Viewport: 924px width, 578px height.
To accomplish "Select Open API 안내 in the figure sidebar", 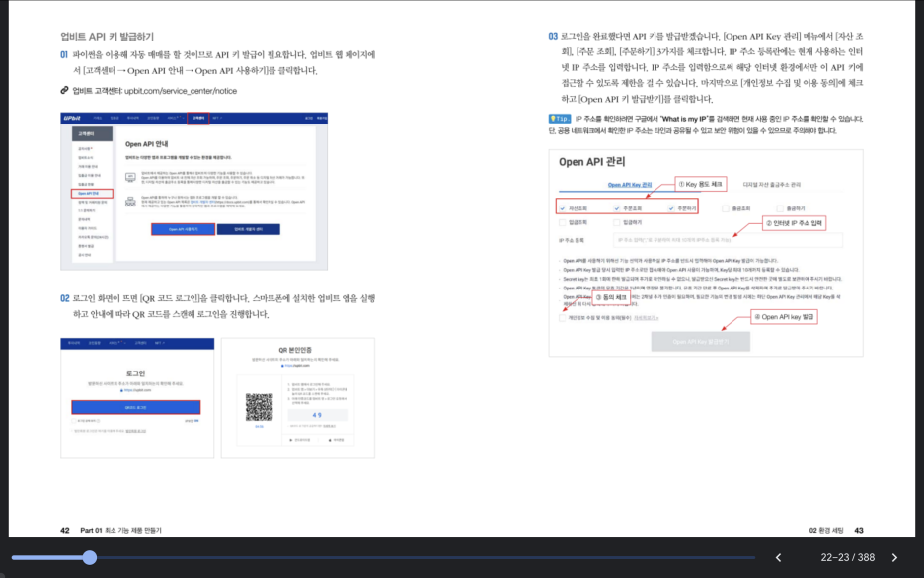I will [x=92, y=193].
